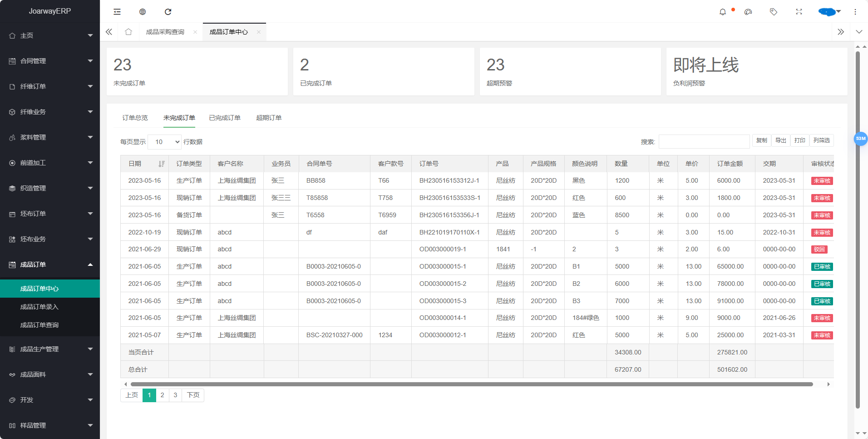Open 成品订单中心 submenu item
868x439 pixels.
click(x=50, y=289)
